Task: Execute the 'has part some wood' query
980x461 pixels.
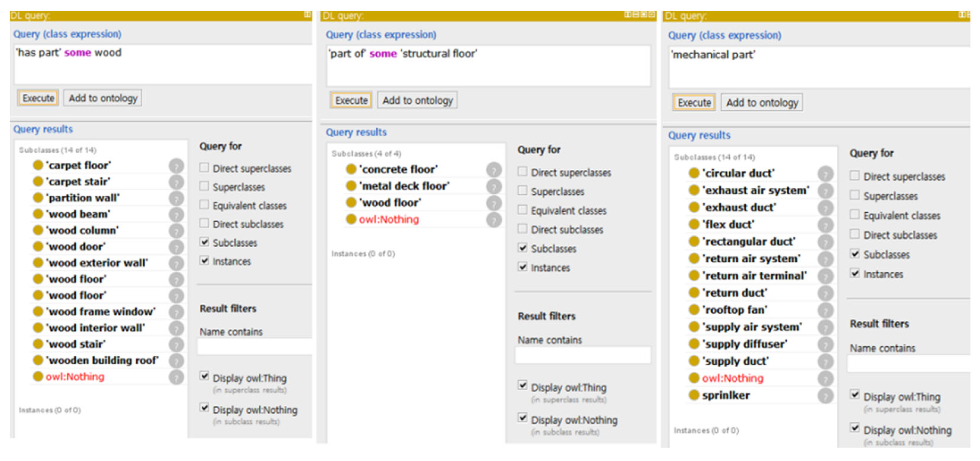Action: [38, 98]
